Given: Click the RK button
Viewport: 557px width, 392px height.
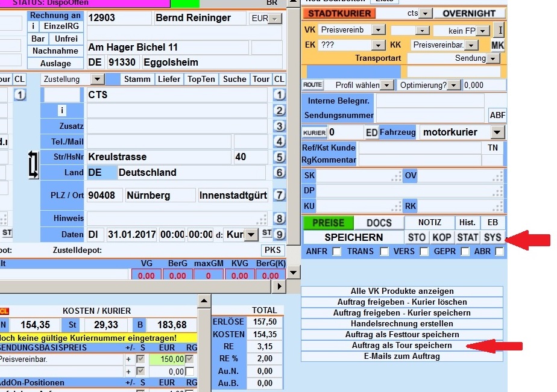Looking at the screenshot, I should click(411, 206).
